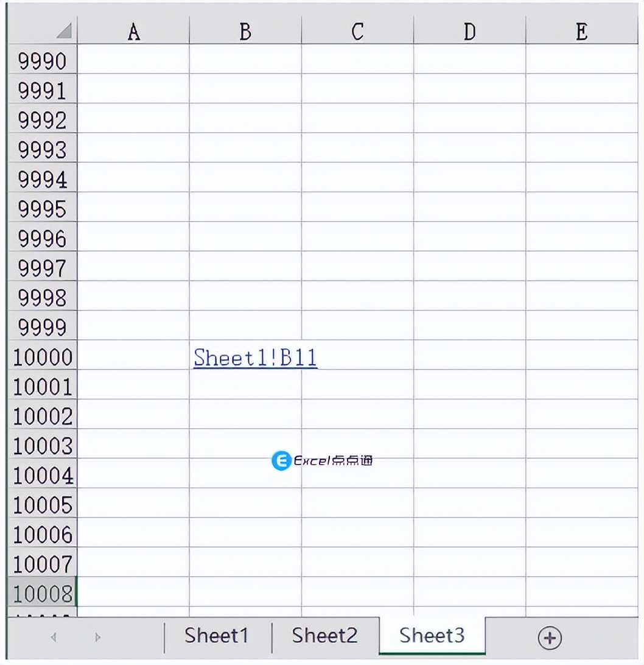
Task: Click cell A10000
Action: coord(133,355)
